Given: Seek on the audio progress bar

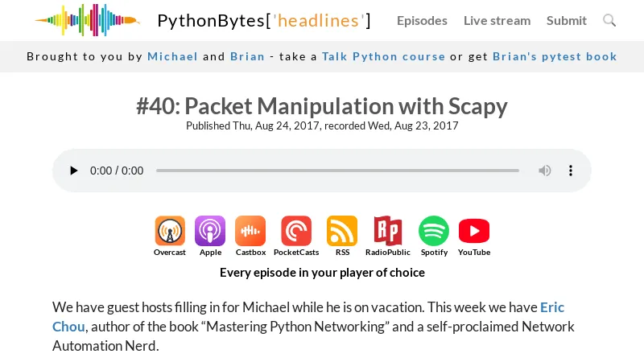Looking at the screenshot, I should (x=337, y=171).
